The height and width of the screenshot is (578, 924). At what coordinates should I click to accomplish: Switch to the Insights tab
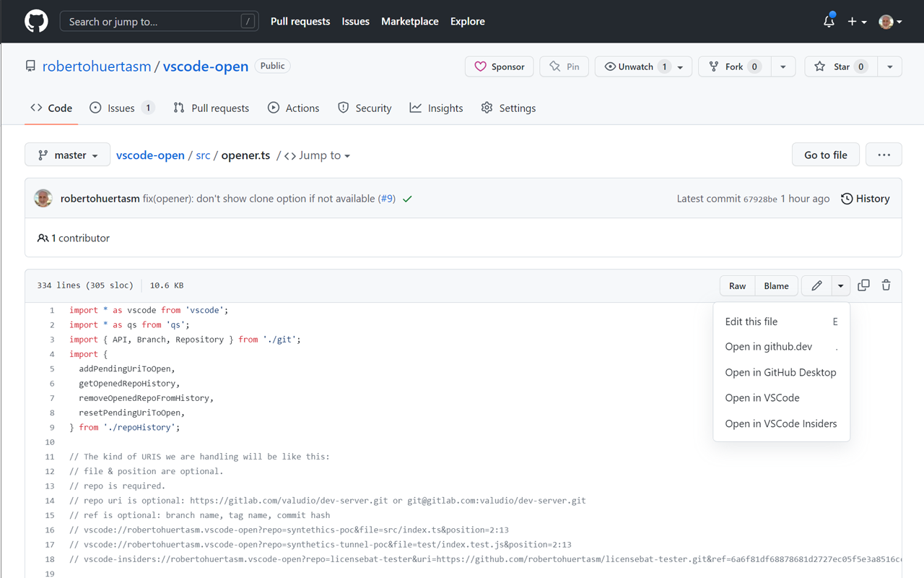pyautogui.click(x=436, y=108)
